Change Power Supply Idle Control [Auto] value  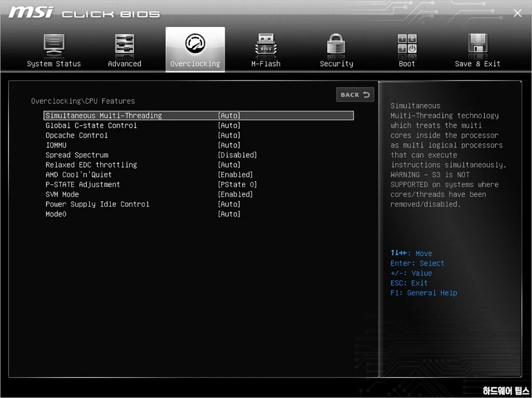point(229,204)
